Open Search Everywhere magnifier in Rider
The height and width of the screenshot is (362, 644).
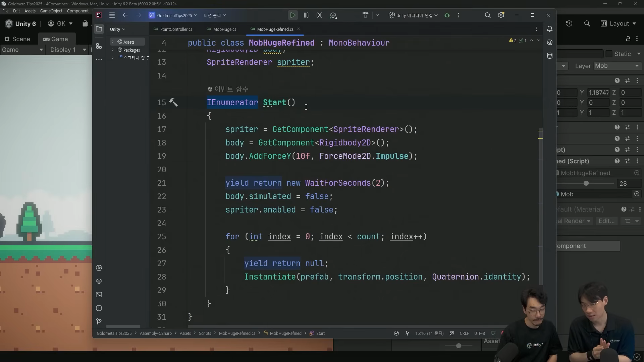pos(488,15)
